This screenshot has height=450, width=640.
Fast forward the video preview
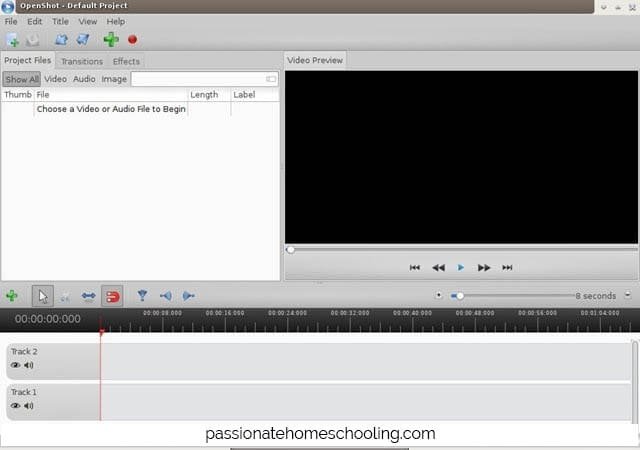click(x=484, y=267)
